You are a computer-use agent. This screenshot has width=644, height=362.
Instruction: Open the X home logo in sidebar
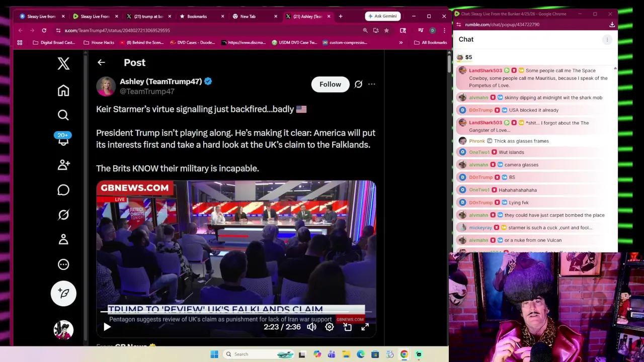point(63,63)
